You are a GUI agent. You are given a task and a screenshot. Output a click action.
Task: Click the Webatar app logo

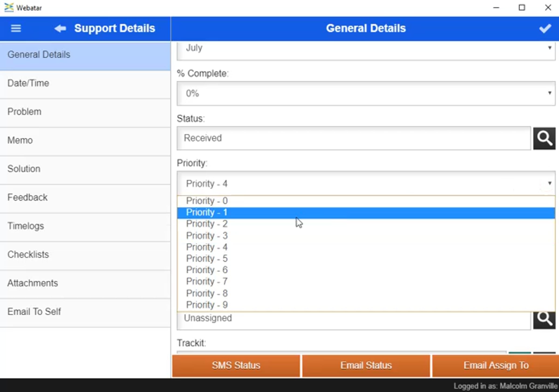click(9, 7)
